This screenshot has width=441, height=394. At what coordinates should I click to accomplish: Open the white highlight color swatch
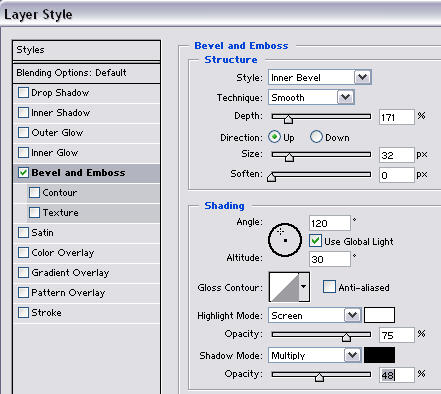tap(379, 315)
